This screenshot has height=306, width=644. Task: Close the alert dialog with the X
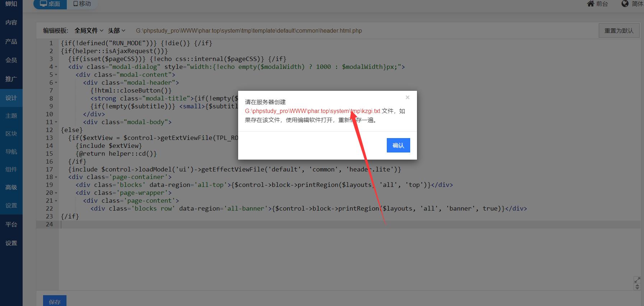tap(407, 97)
